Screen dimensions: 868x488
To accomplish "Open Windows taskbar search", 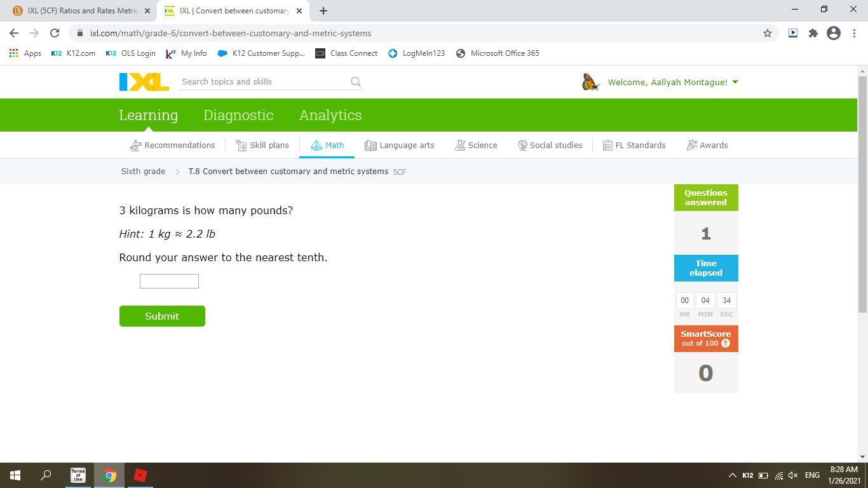I will (x=46, y=475).
